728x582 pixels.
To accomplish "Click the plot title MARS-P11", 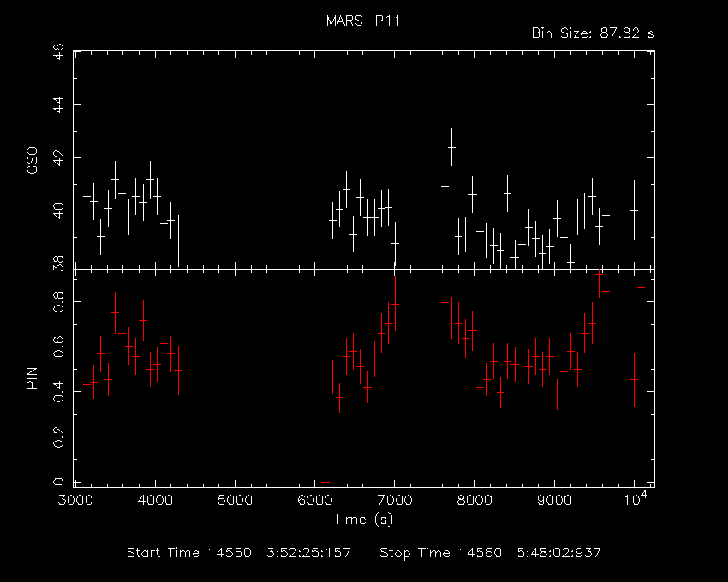I will tap(362, 21).
